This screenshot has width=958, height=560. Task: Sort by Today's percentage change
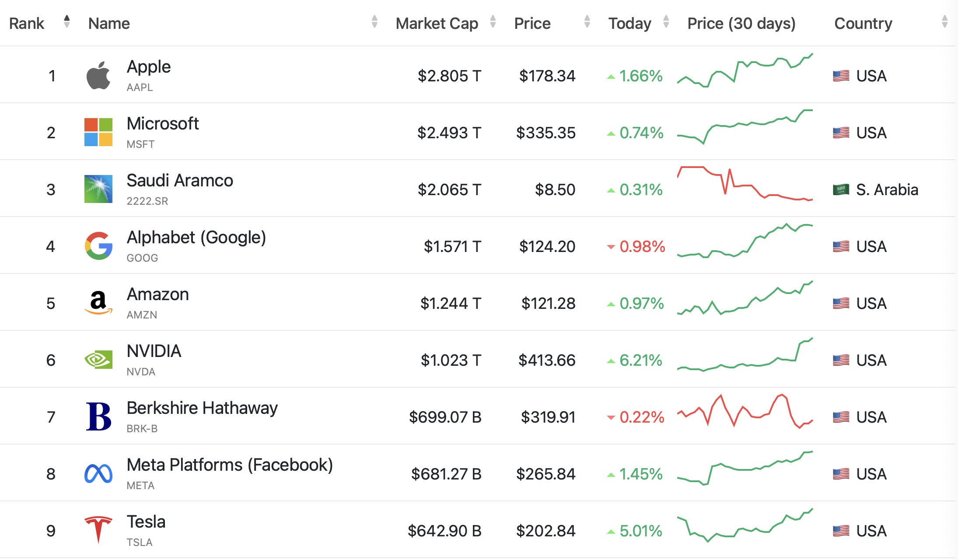pos(666,22)
